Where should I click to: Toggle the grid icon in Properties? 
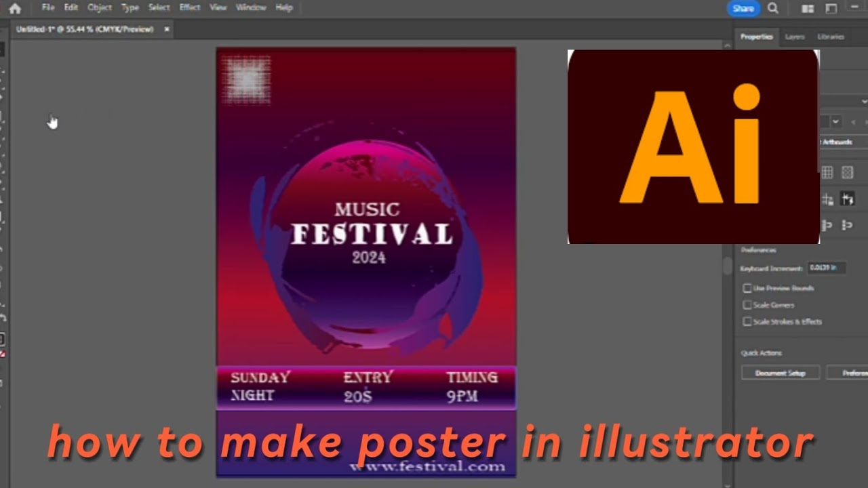point(827,172)
